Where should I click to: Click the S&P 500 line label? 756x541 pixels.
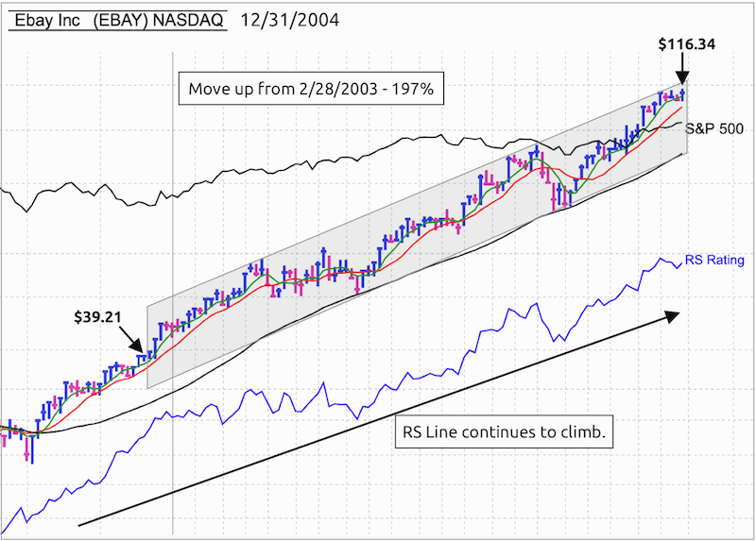[x=714, y=128]
